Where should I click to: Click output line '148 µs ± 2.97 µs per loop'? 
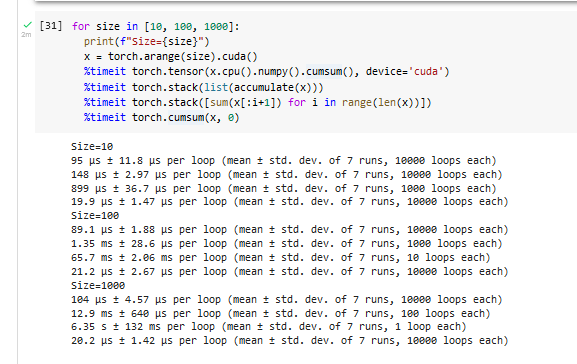click(x=287, y=174)
